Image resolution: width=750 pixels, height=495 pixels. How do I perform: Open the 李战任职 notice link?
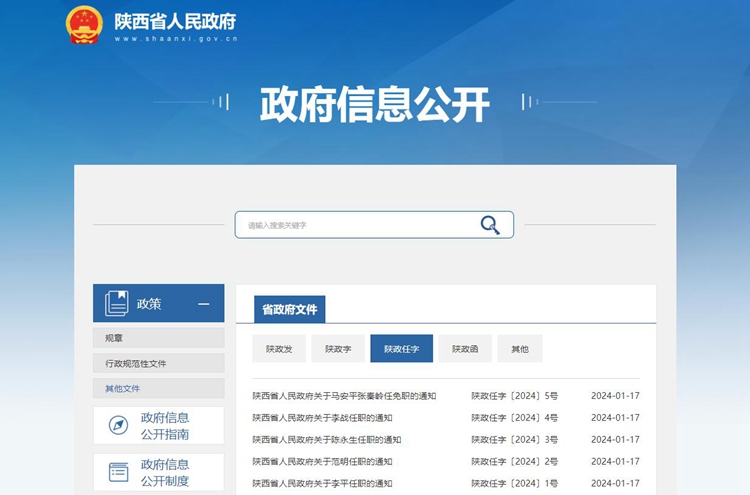pyautogui.click(x=322, y=418)
